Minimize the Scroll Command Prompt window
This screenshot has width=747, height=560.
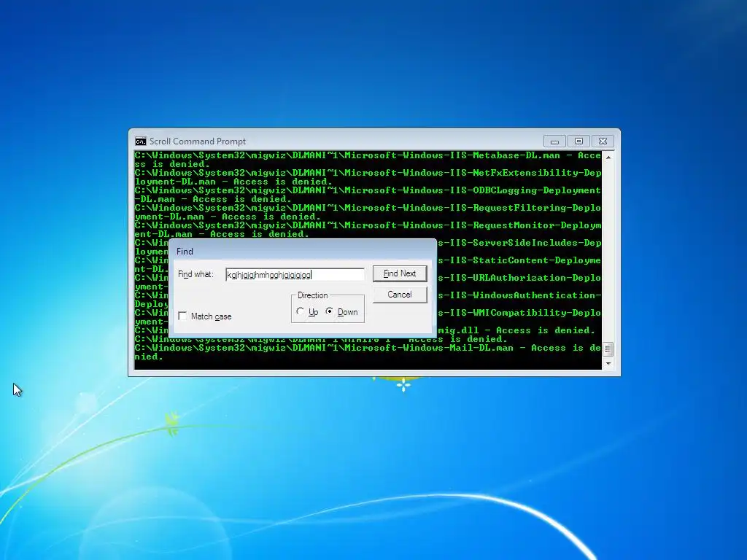554,141
